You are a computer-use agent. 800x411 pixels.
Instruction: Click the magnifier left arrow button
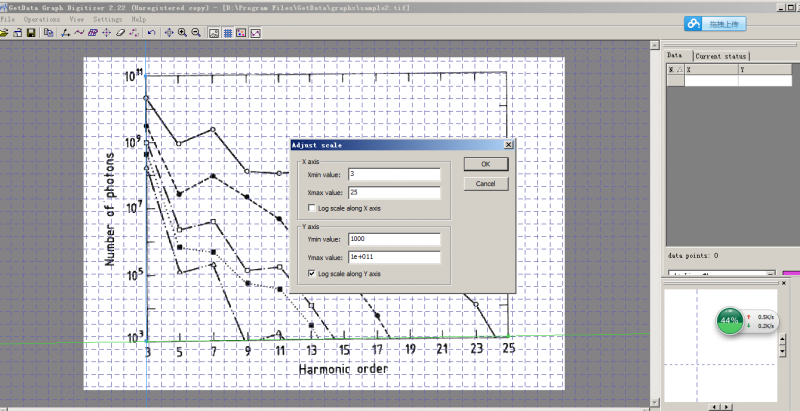(714, 407)
